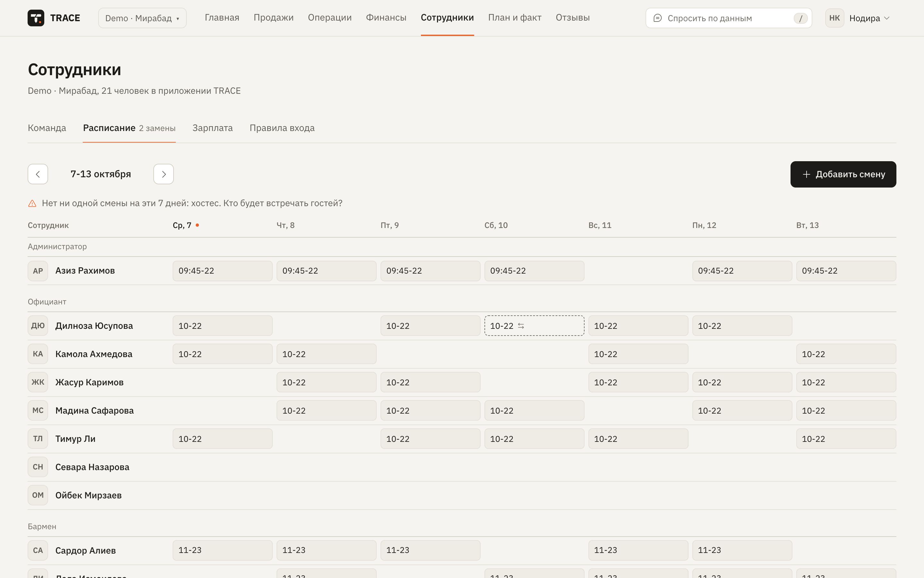Open План и факт page
Screen dimensions: 924x578
tap(515, 18)
